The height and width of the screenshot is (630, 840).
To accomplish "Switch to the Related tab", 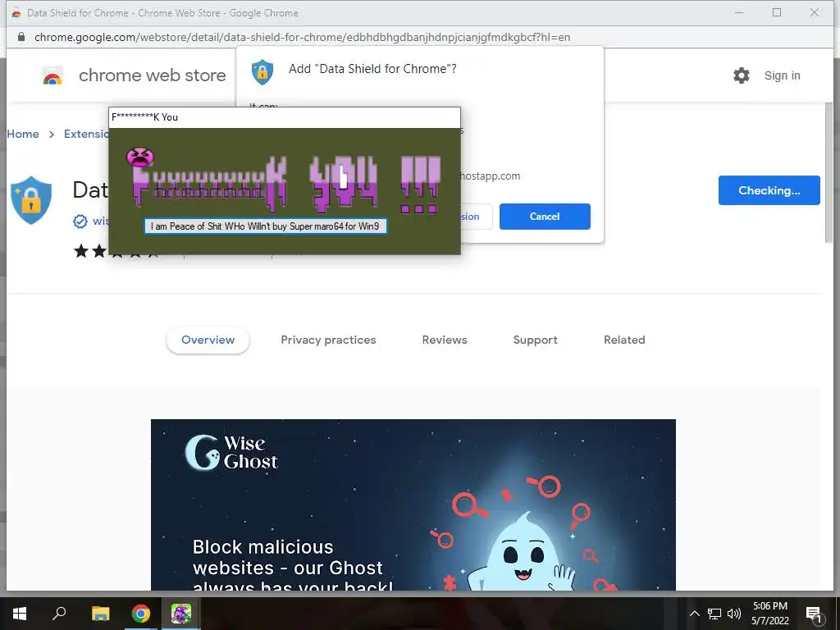I will click(624, 340).
